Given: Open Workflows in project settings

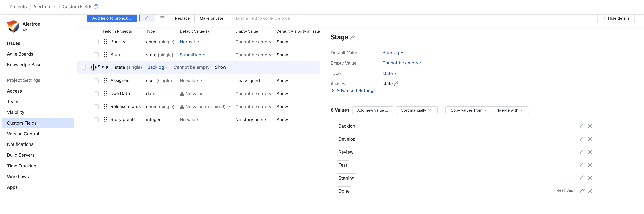Looking at the screenshot, I should click(18, 177).
